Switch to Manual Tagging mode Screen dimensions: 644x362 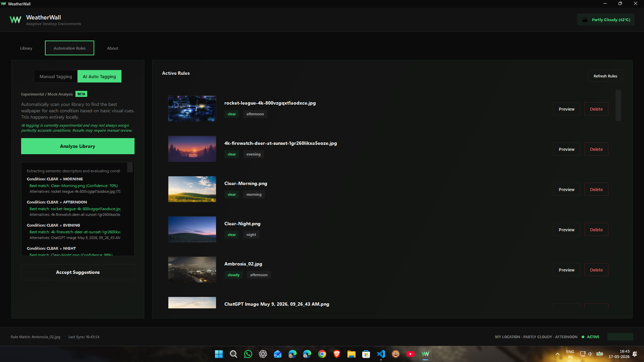click(56, 76)
